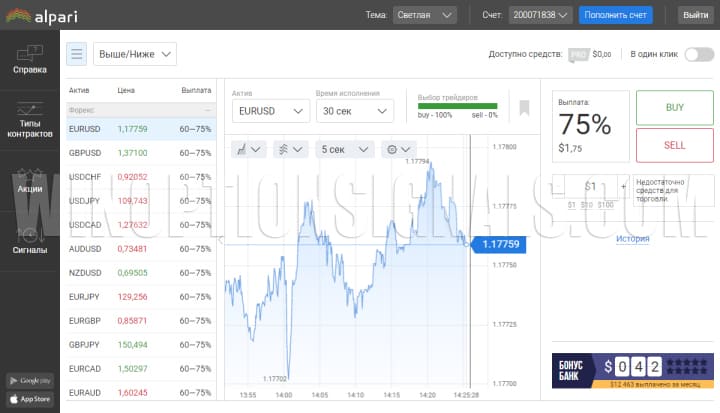Screen dimensions: 720x413
Task: Toggle the В один клик switch
Action: click(x=698, y=54)
